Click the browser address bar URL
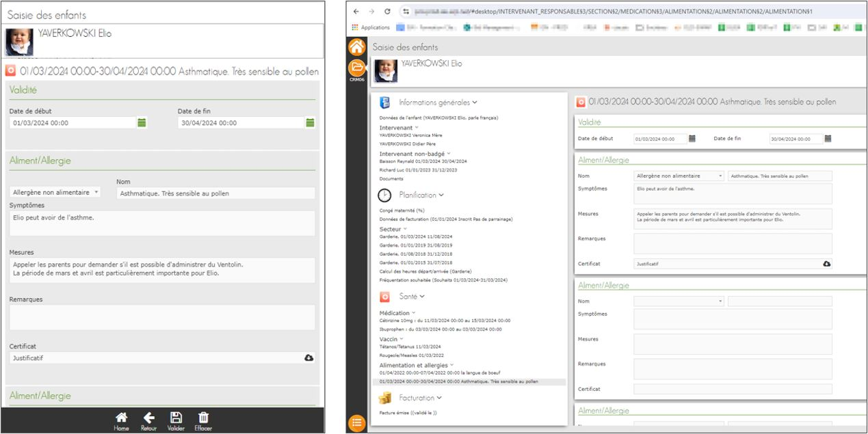This screenshot has height=434, width=868. point(613,12)
